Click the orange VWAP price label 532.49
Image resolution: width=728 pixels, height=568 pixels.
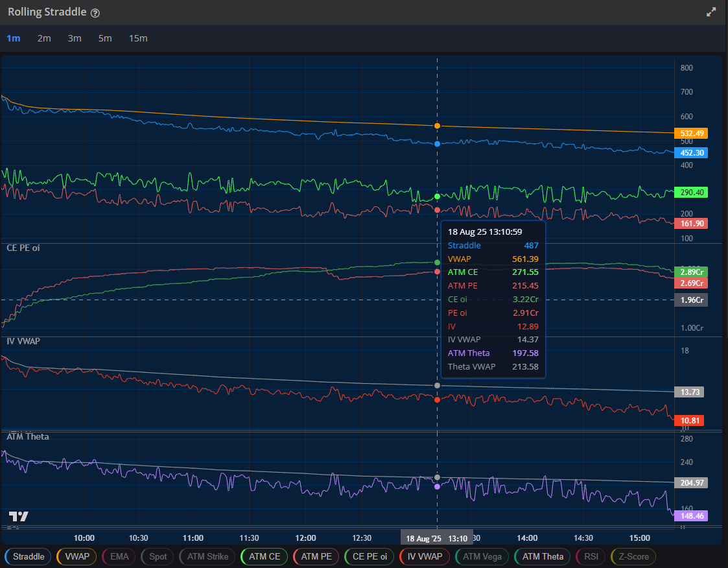click(x=690, y=133)
